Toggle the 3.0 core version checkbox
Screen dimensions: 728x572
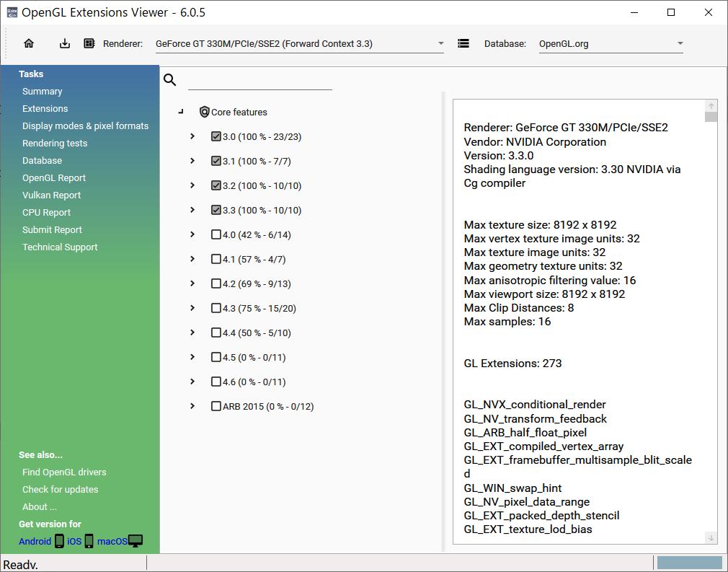click(216, 136)
